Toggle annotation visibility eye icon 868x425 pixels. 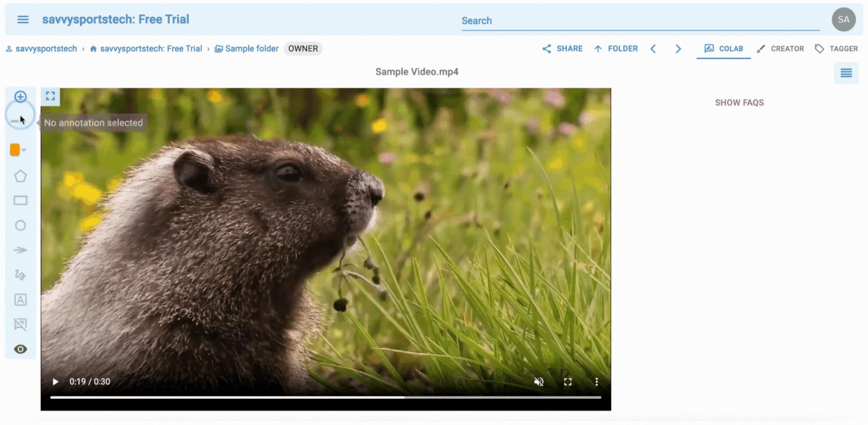point(20,349)
